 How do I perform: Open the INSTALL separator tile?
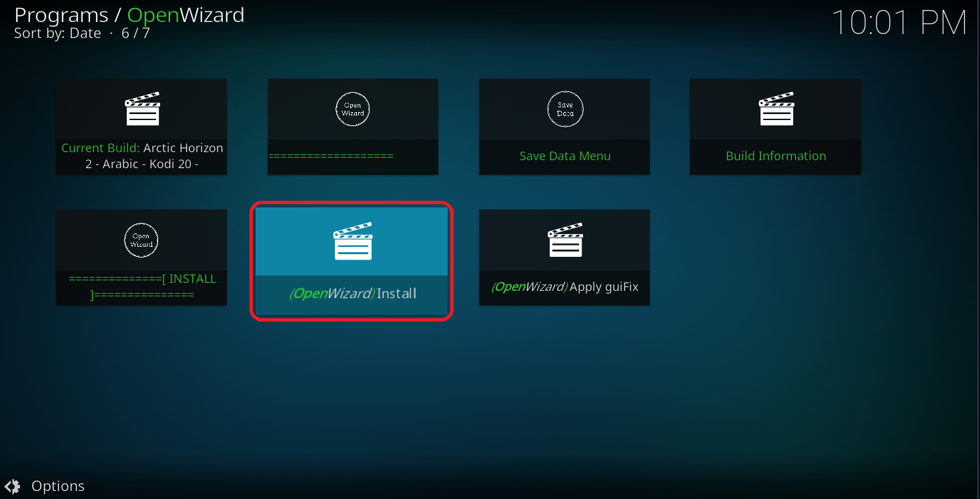tap(141, 258)
